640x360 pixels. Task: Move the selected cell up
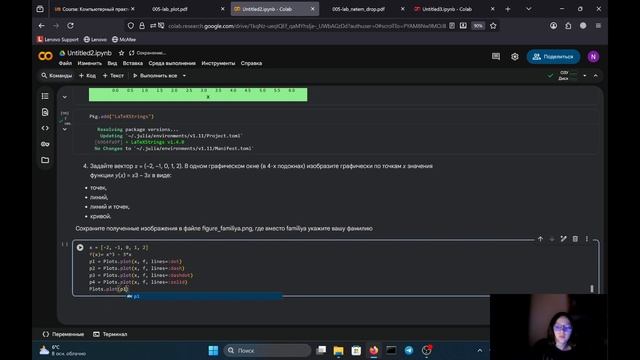point(540,239)
